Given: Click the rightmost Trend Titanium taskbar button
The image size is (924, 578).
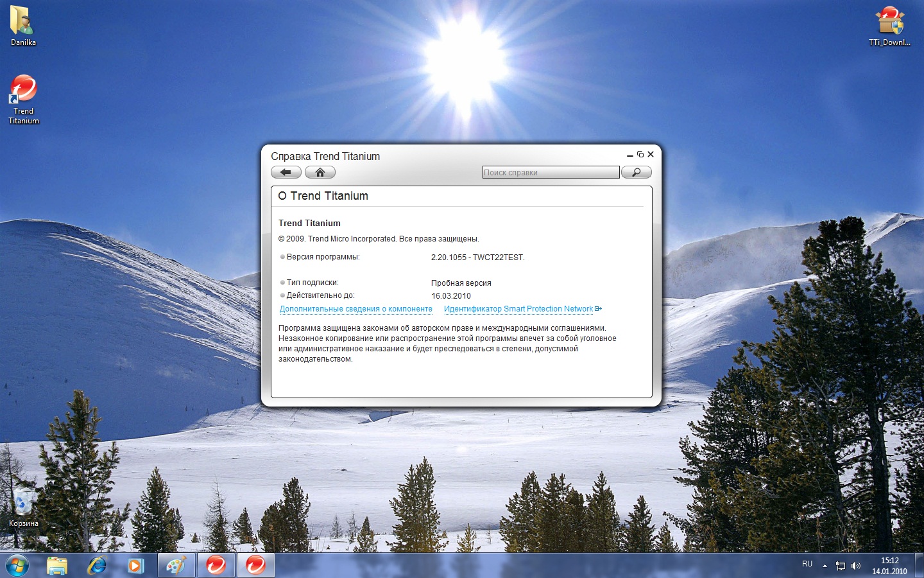Looking at the screenshot, I should pos(256,566).
